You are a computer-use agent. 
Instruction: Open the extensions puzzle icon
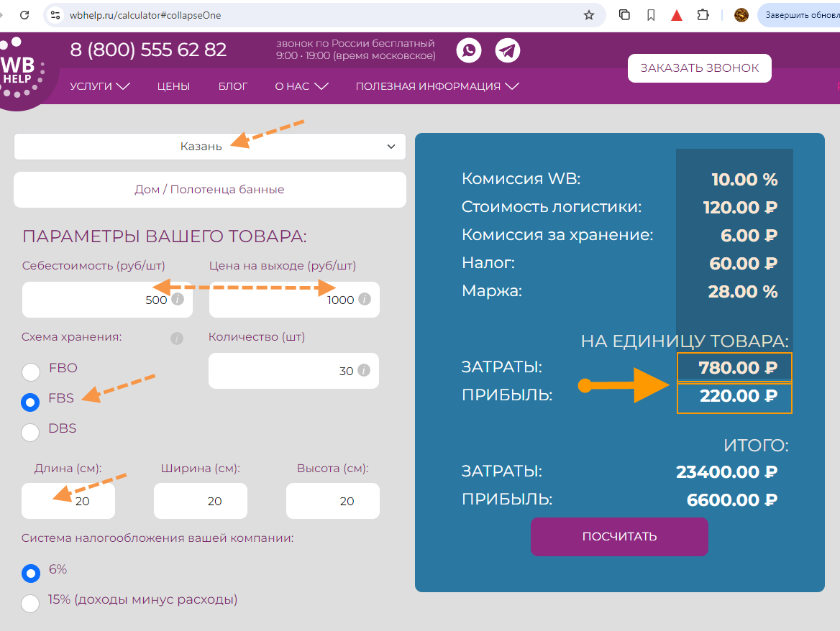coord(703,15)
